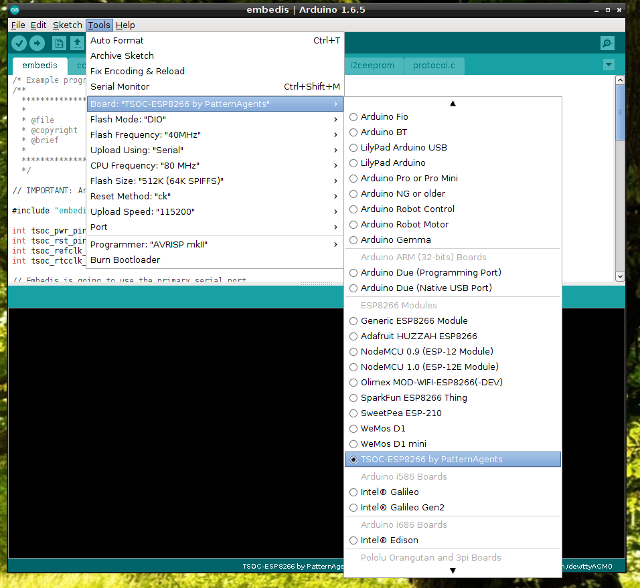
Task: Expand Programmer "AVRISP mkII" submenu
Action: pyautogui.click(x=215, y=244)
